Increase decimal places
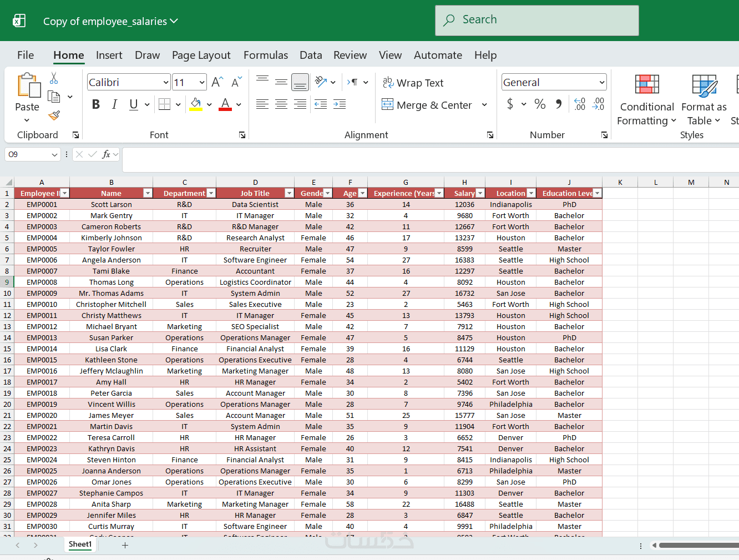The height and width of the screenshot is (560, 739). 580,104
